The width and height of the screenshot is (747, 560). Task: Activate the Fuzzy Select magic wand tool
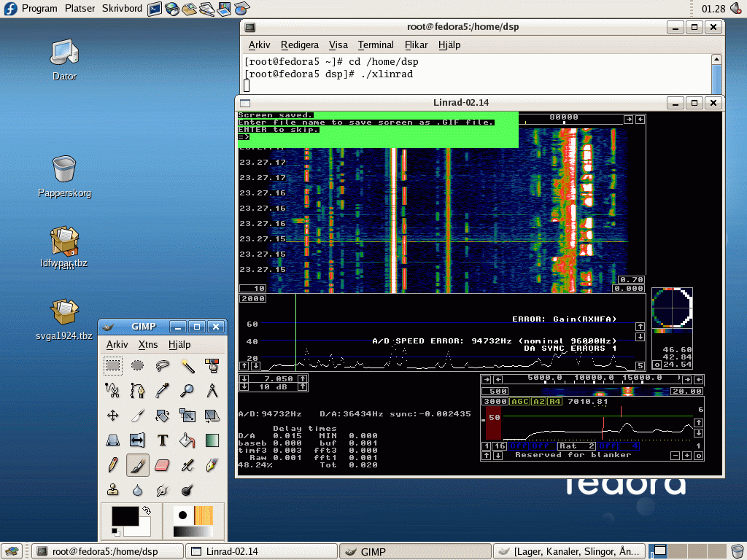187,366
